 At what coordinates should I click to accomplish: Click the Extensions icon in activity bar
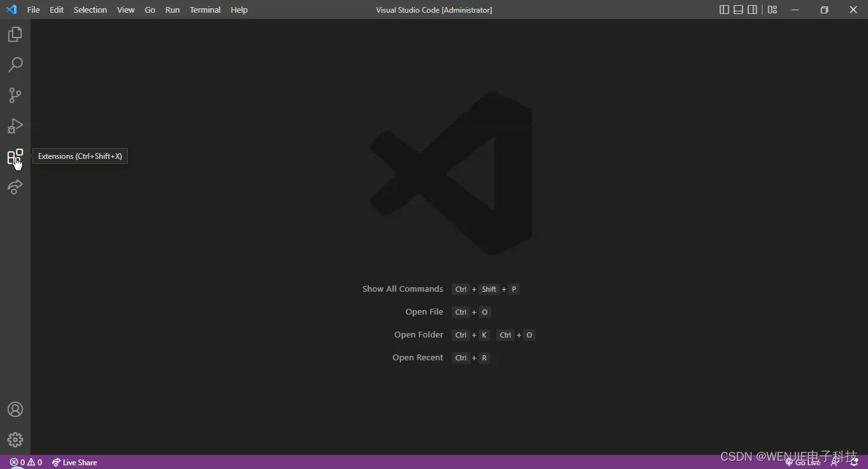pyautogui.click(x=15, y=156)
